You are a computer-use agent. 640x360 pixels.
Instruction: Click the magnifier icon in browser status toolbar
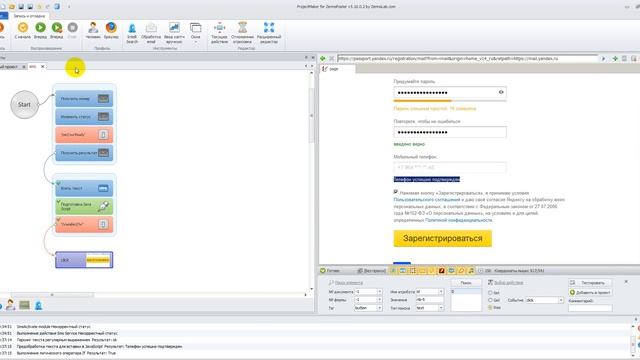[461, 271]
